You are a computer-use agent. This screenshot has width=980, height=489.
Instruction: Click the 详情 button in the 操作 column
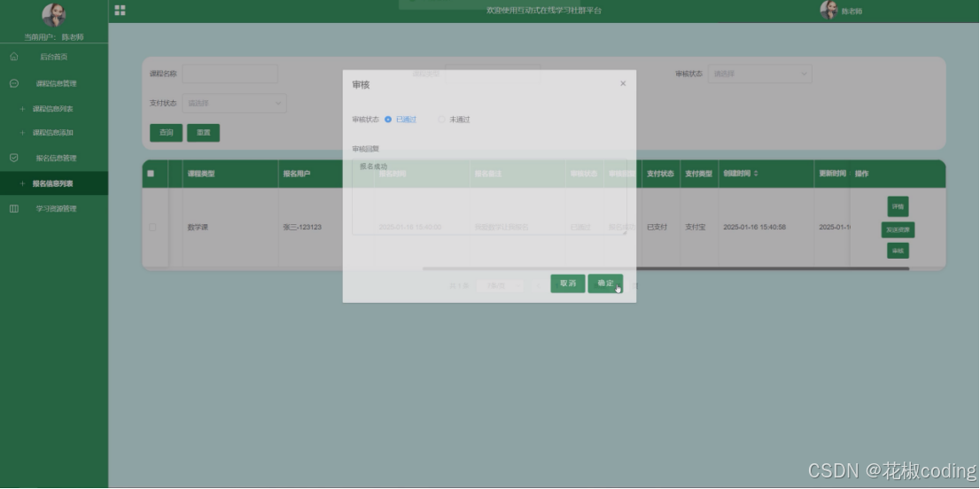[898, 206]
